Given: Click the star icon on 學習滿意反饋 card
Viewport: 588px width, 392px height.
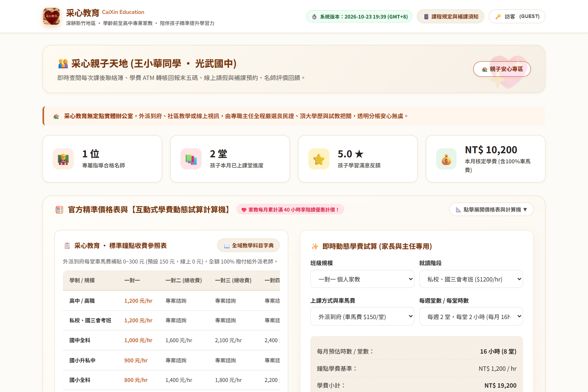Looking at the screenshot, I should point(319,159).
